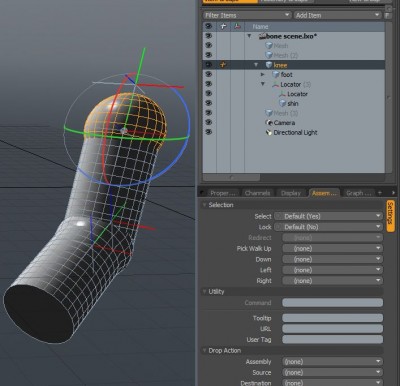
Task: Collapse the Utility section
Action: pyautogui.click(x=204, y=291)
